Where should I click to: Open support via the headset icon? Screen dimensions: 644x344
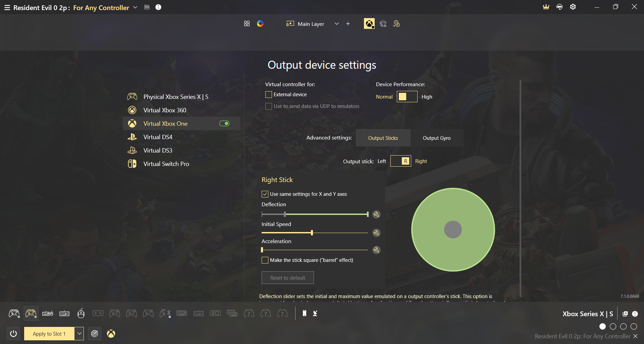[559, 7]
